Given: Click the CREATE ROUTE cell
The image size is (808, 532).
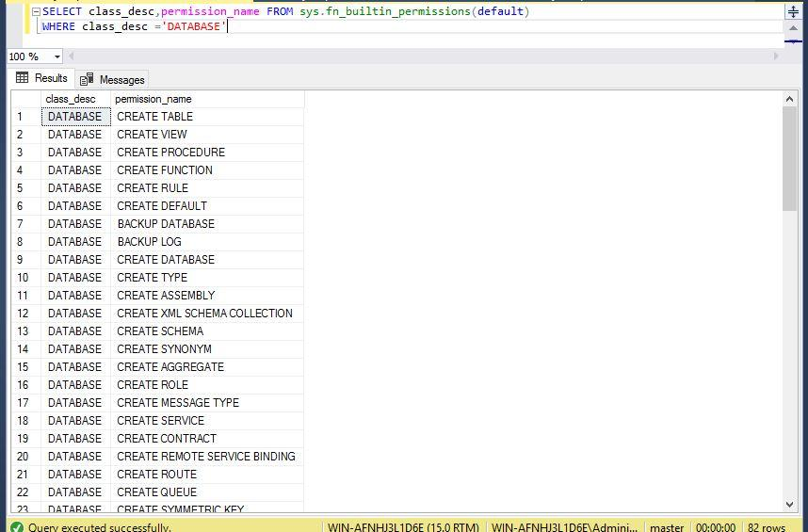Looking at the screenshot, I should [207, 475].
